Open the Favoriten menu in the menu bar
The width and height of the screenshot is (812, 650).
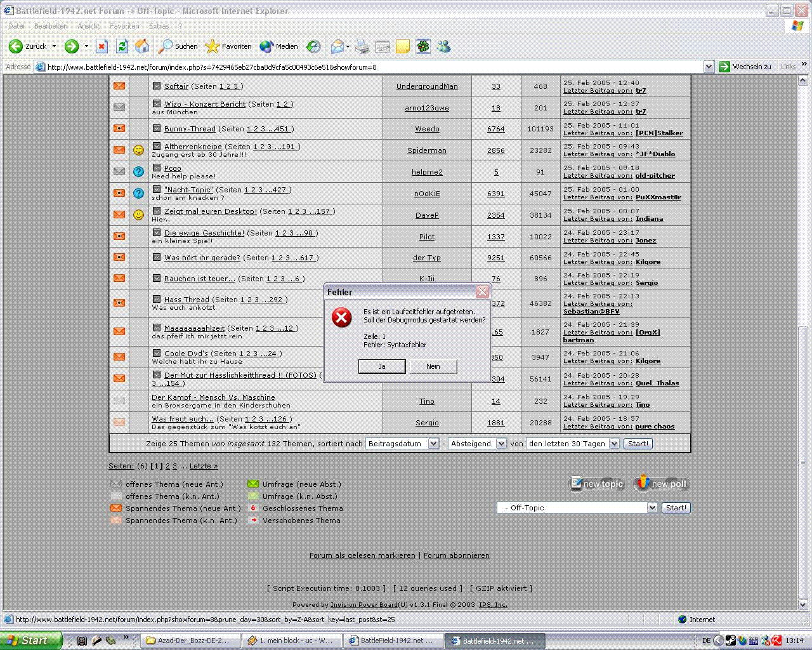(124, 26)
